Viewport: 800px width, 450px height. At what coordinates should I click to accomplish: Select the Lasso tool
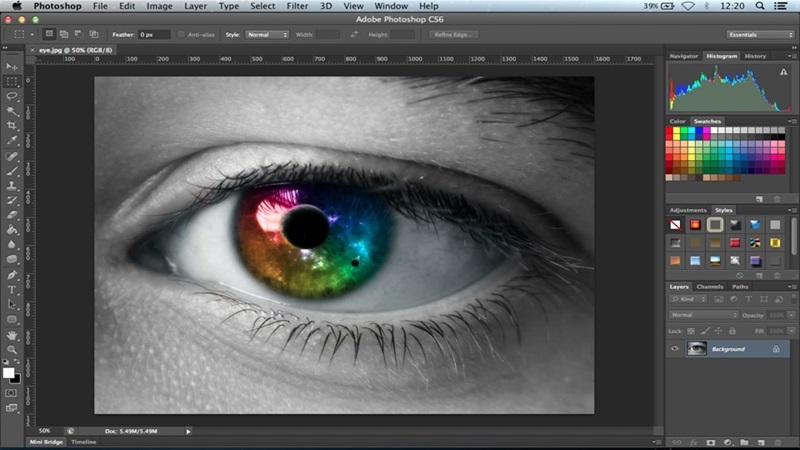pyautogui.click(x=12, y=96)
